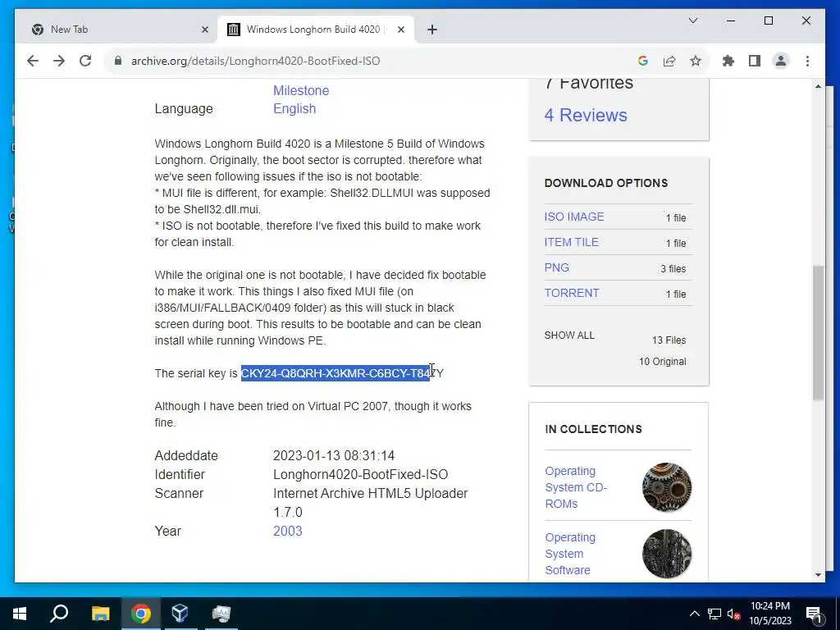Open the Windows Start menu
Image resolution: width=840 pixels, height=630 pixels.
click(x=20, y=614)
